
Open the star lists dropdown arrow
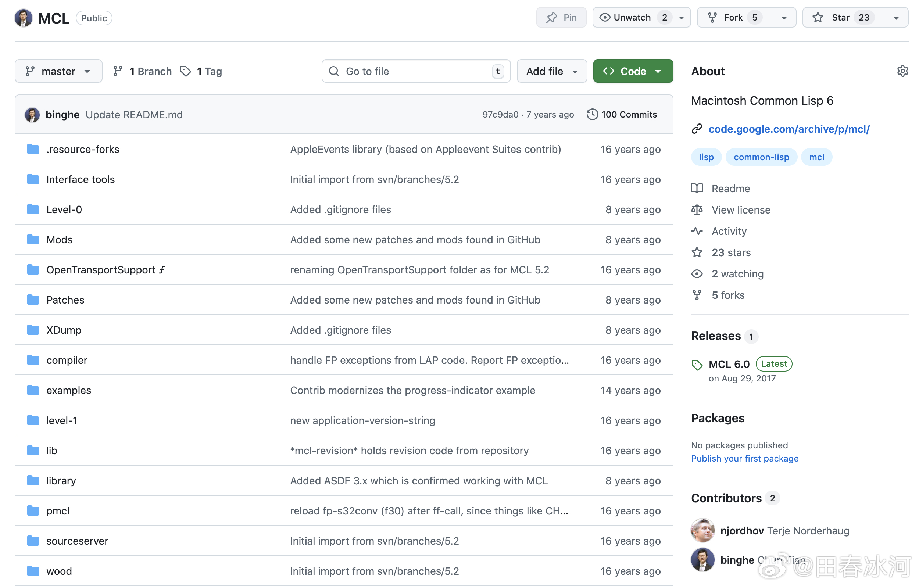tap(896, 18)
